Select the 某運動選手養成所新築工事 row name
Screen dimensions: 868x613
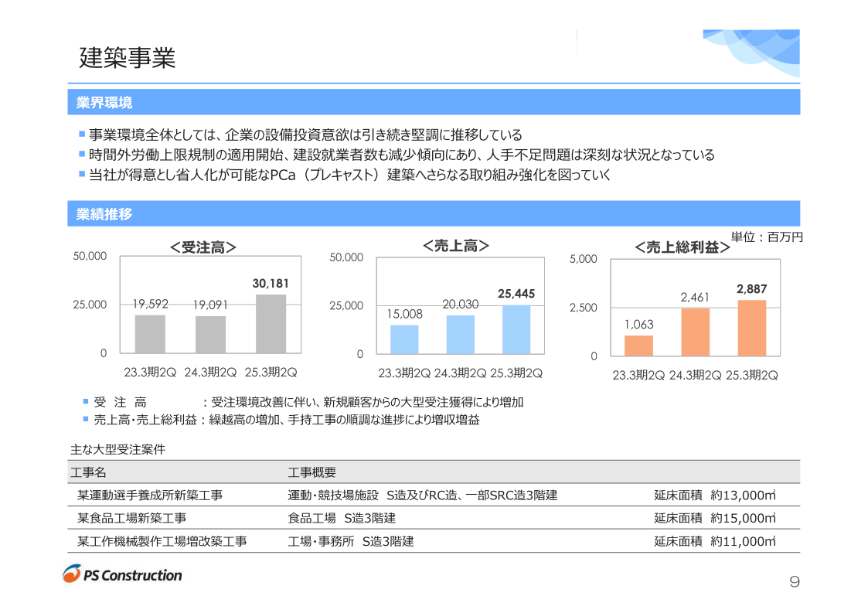[x=150, y=495]
